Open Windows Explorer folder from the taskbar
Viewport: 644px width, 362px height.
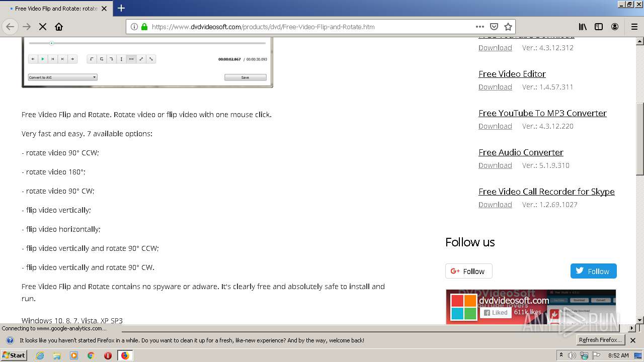click(57, 355)
